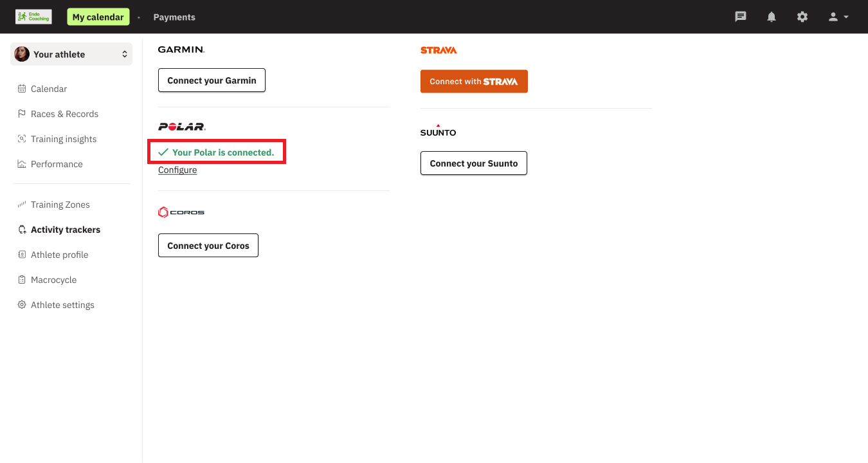Viewport: 868px width, 463px height.
Task: Open Athlete settings page
Action: pyautogui.click(x=62, y=305)
